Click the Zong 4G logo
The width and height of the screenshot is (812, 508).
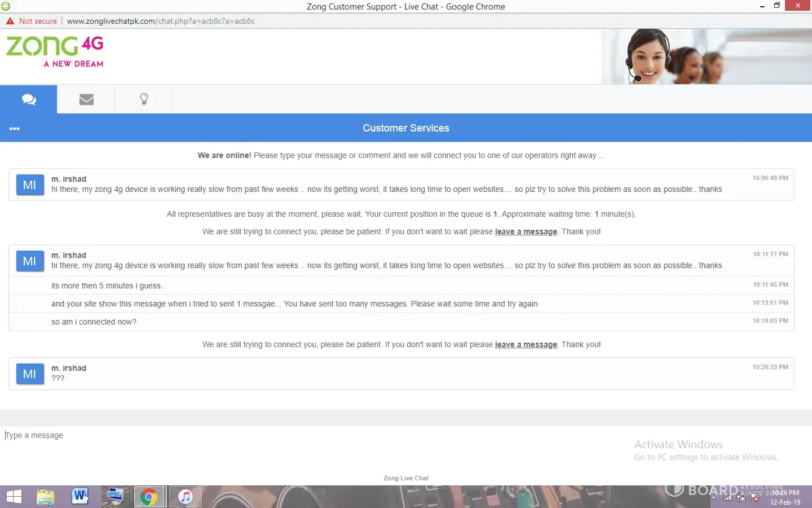[x=55, y=51]
